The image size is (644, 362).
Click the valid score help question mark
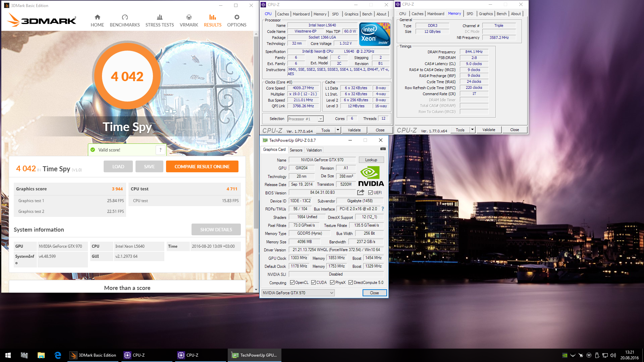[x=161, y=150]
